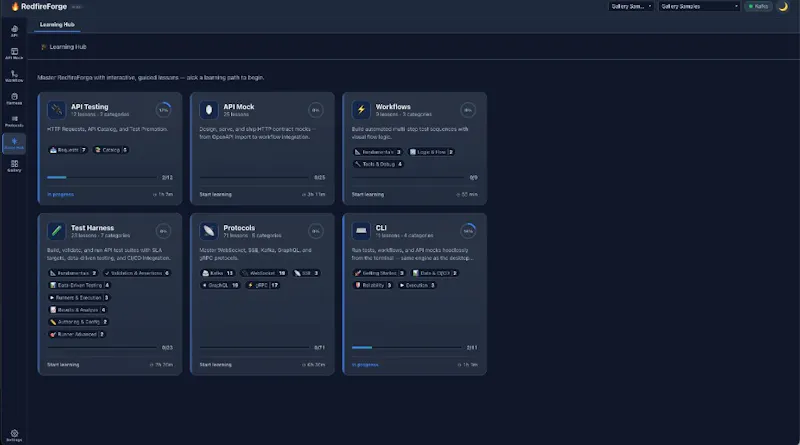Click the Test Harness pencil icon

(56, 231)
